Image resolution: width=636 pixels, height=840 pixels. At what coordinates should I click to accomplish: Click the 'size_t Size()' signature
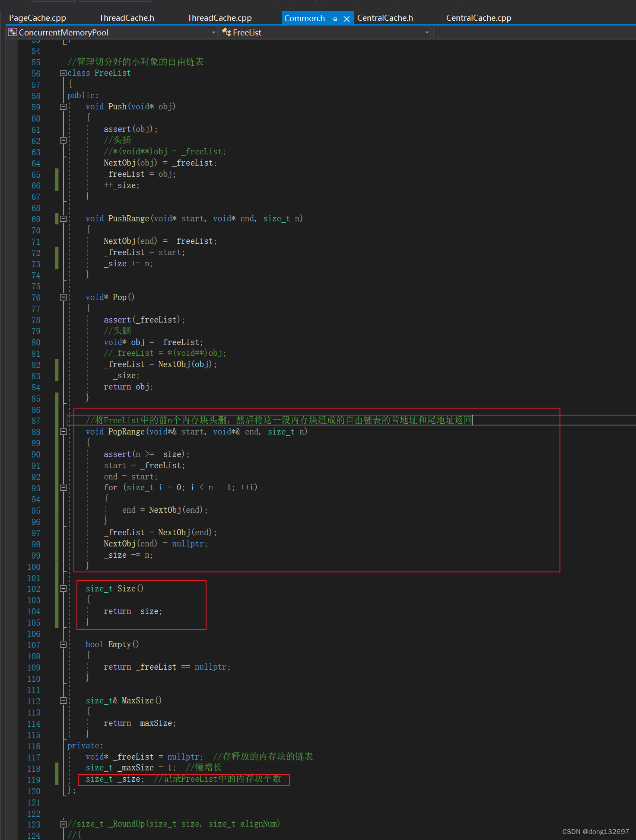pyautogui.click(x=115, y=589)
